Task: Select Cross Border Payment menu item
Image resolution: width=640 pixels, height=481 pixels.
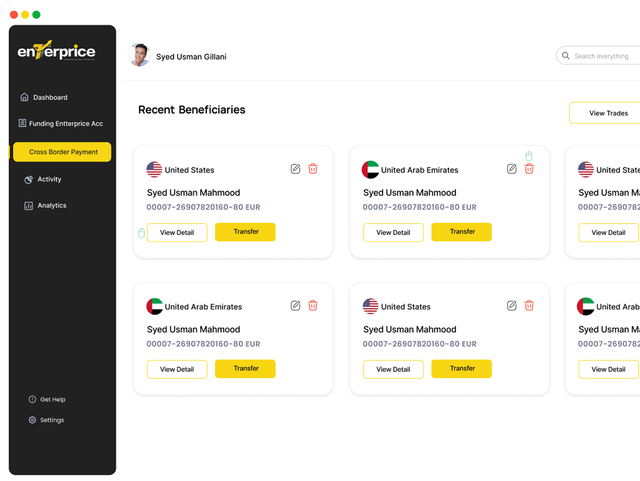Action: [62, 152]
